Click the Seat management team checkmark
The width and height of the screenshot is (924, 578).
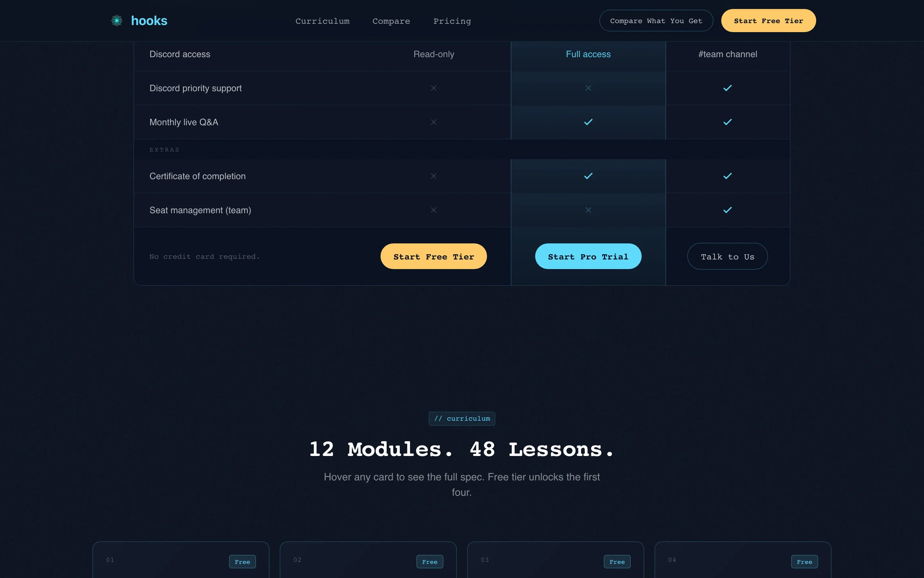(x=727, y=210)
